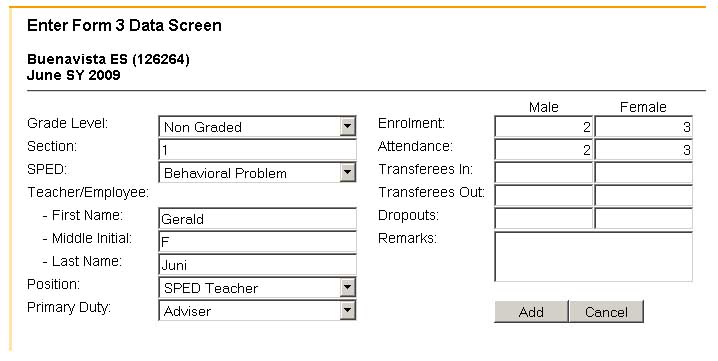Click the Last Name field with Juni
The height and width of the screenshot is (361, 718).
point(257,264)
